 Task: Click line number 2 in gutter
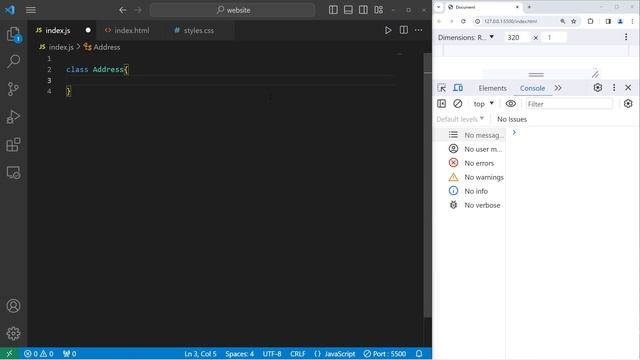(x=49, y=69)
